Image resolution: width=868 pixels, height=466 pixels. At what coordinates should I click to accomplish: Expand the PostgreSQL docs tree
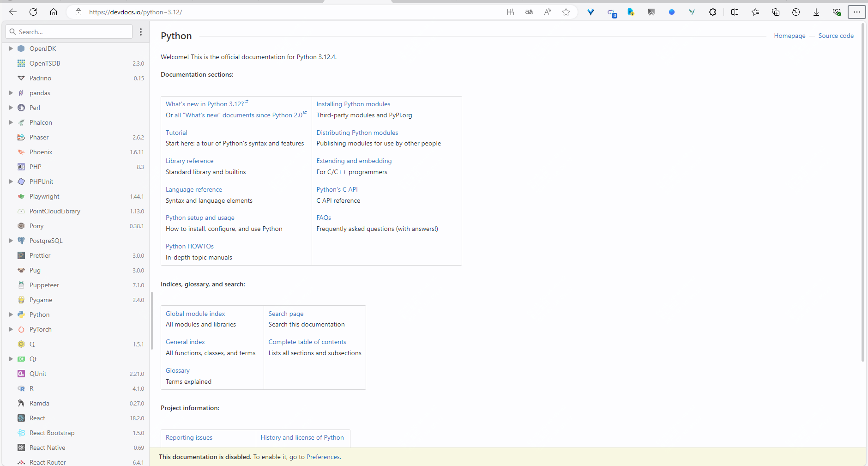pos(11,241)
